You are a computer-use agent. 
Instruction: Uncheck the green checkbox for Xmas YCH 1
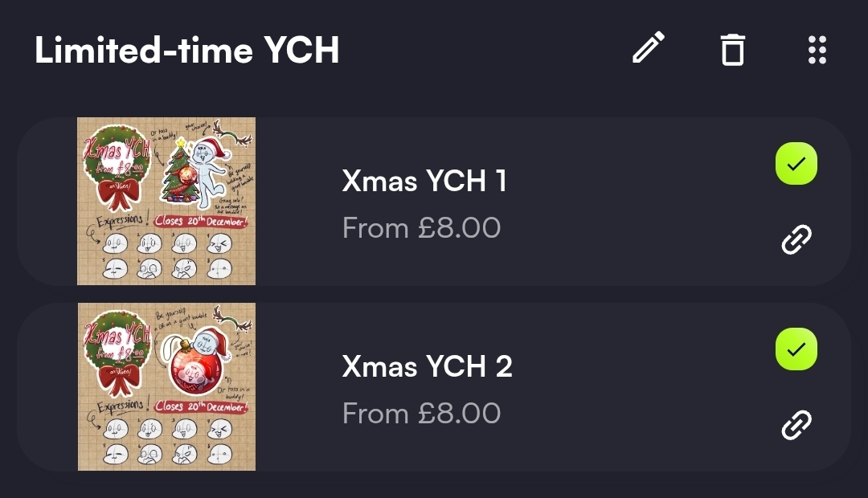[796, 165]
